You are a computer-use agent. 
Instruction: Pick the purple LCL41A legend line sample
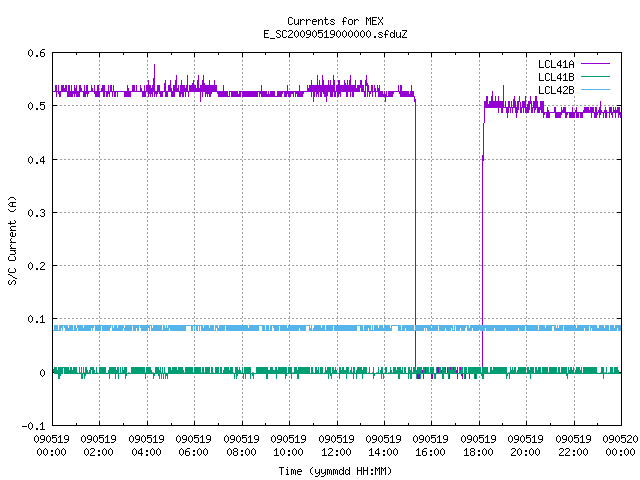pyautogui.click(x=595, y=64)
